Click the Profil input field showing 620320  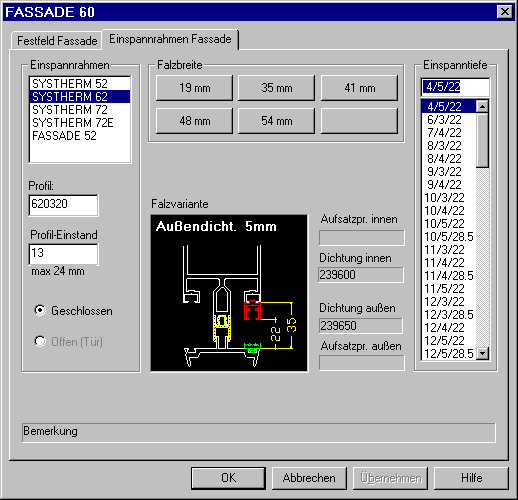[63, 205]
